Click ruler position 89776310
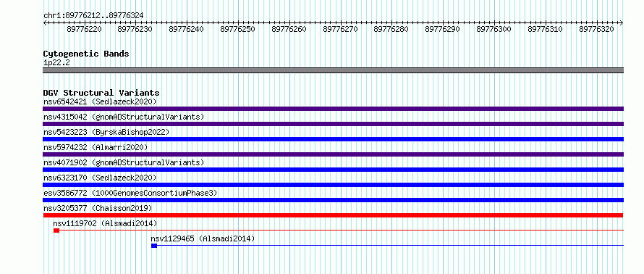The image size is (644, 274). [545, 30]
